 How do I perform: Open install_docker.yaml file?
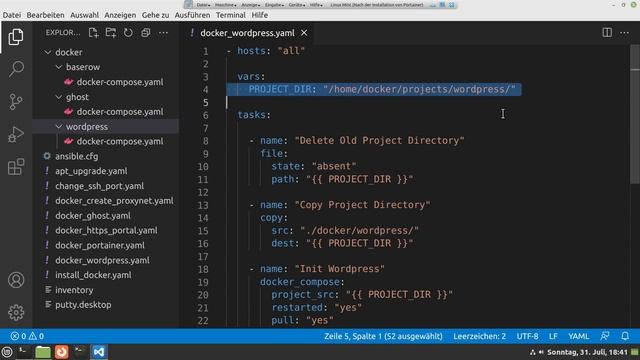pyautogui.click(x=93, y=275)
